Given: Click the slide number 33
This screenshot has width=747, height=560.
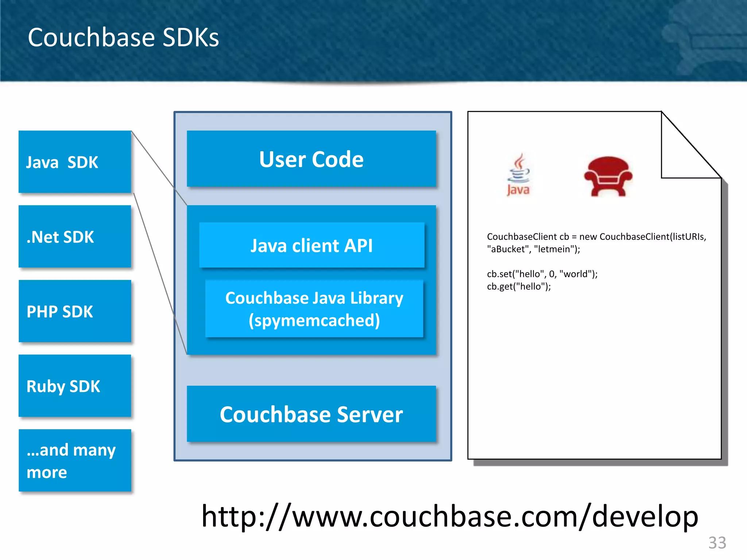Looking at the screenshot, I should coord(717,542).
